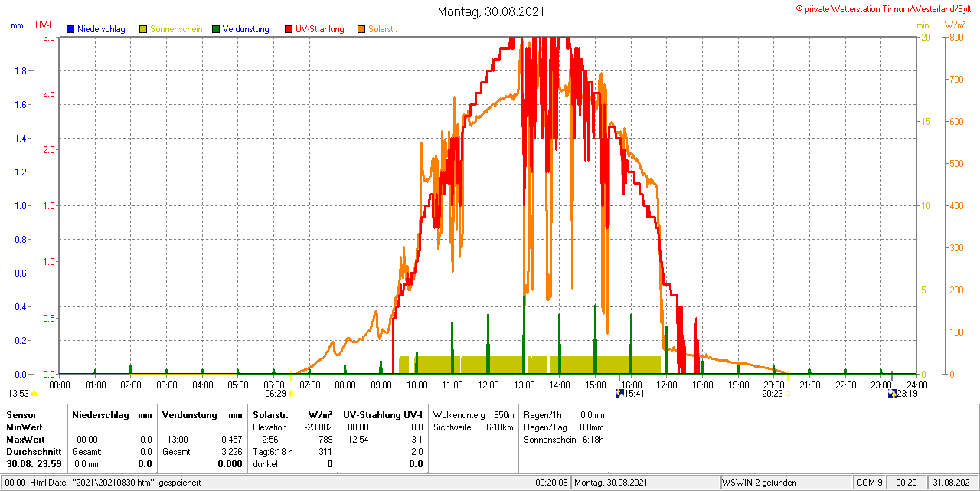Click the UV max value 3.1
The image size is (980, 491).
[416, 440]
